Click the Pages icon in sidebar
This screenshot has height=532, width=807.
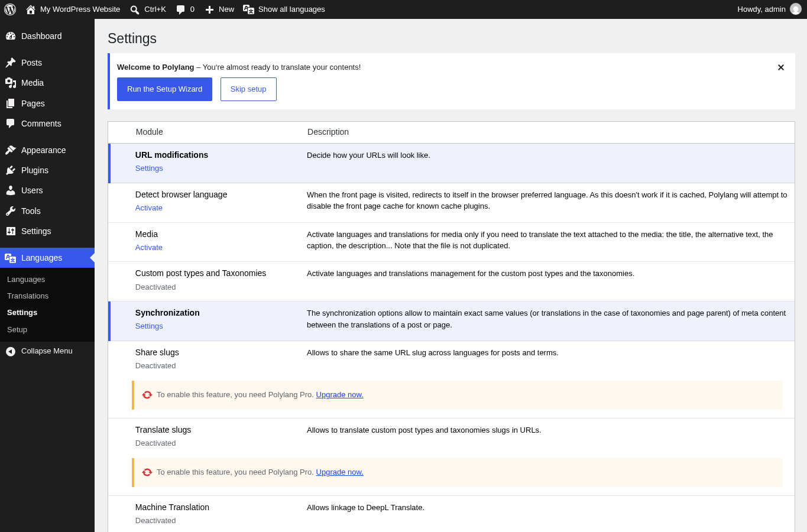(x=11, y=103)
